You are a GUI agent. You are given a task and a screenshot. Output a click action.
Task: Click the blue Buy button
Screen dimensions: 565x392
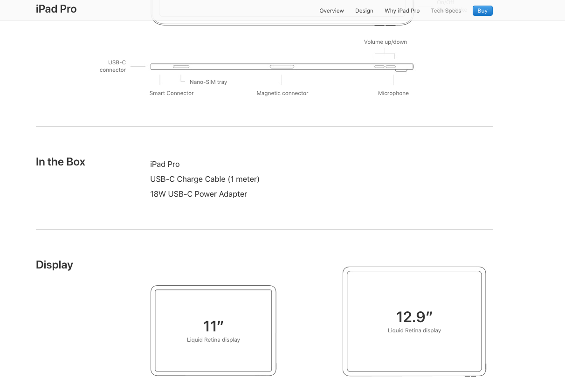click(x=482, y=11)
